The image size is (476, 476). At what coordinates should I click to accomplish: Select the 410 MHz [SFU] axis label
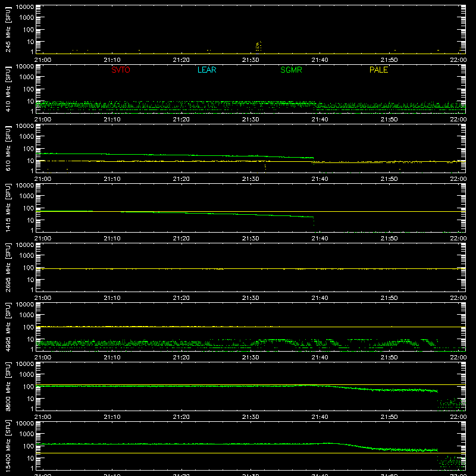click(8, 89)
